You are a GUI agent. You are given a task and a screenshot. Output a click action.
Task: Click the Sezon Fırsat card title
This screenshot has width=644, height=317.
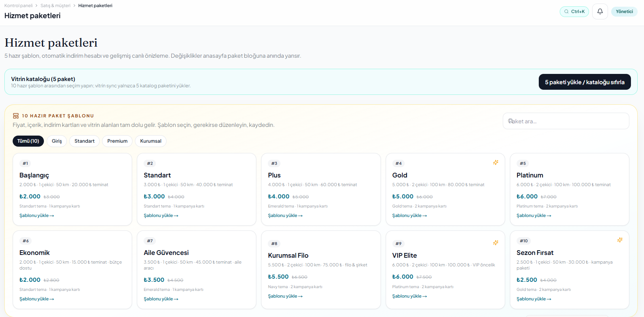tap(535, 253)
